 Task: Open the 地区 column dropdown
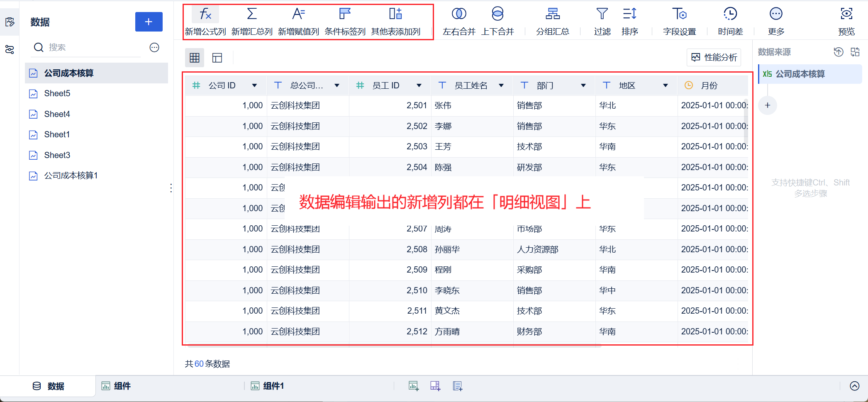point(666,85)
